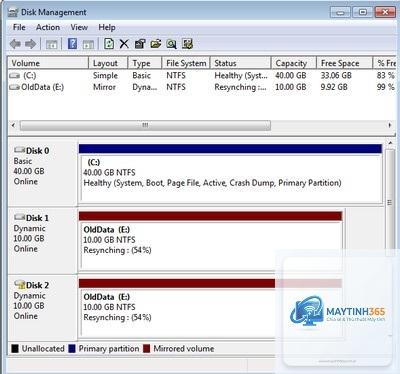Click the '33.06 GB' free space cell
400x374 pixels.
coord(336,76)
